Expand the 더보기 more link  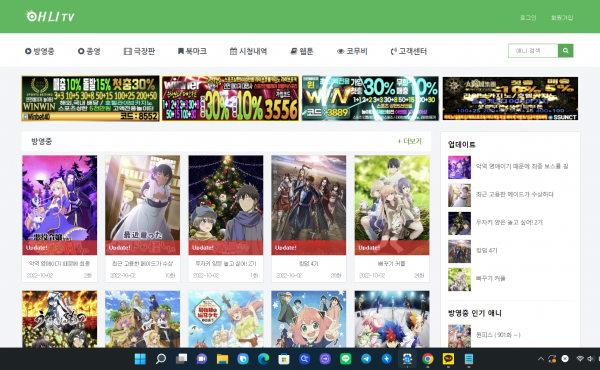pos(409,141)
